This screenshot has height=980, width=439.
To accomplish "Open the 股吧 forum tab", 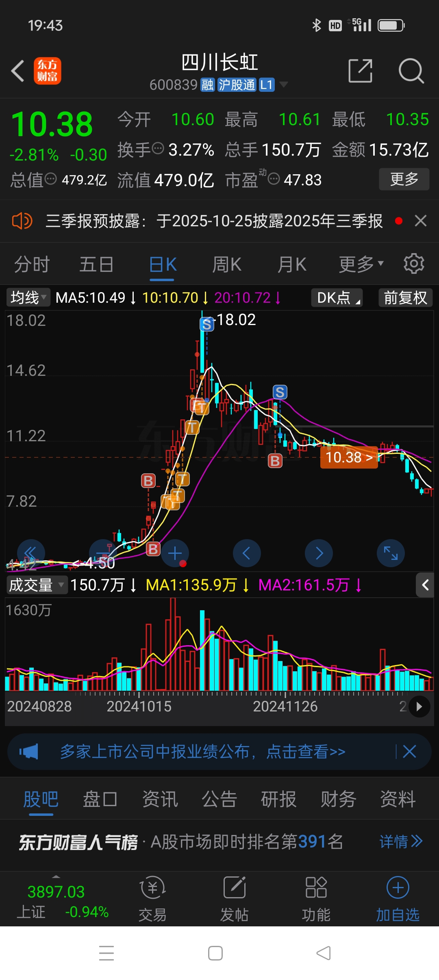I will pos(41,799).
